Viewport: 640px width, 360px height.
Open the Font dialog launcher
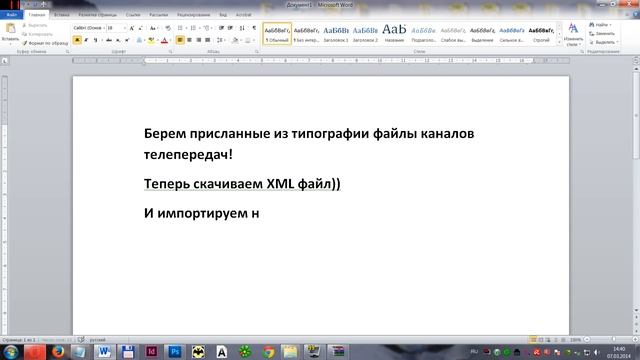tap(170, 52)
